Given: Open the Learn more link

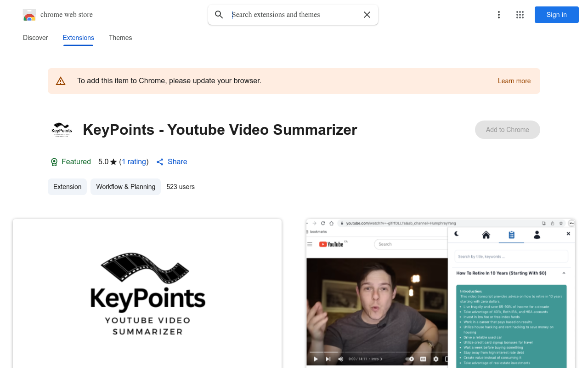Looking at the screenshot, I should coord(514,81).
